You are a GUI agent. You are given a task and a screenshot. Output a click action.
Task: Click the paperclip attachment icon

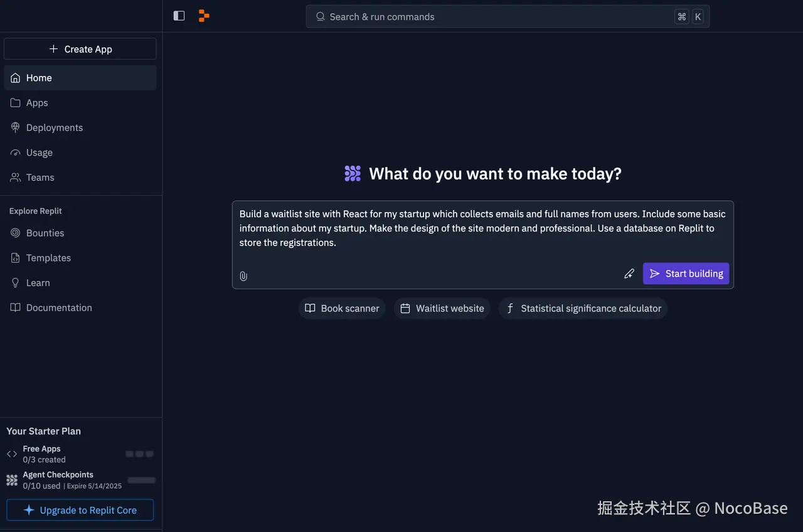coord(243,276)
